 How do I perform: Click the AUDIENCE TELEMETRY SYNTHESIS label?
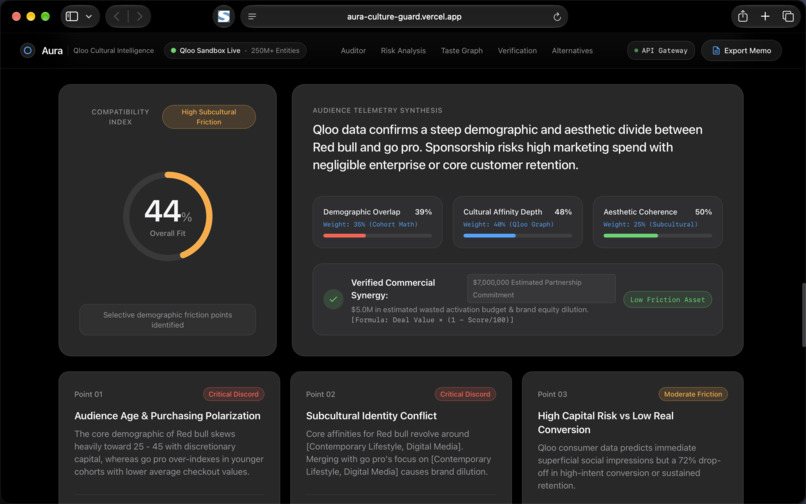(x=377, y=110)
